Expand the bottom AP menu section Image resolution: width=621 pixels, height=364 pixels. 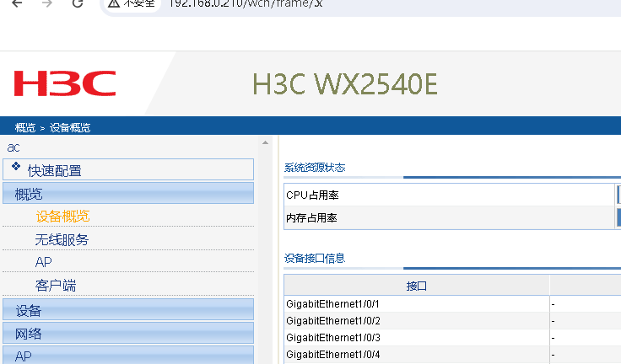[x=128, y=356]
